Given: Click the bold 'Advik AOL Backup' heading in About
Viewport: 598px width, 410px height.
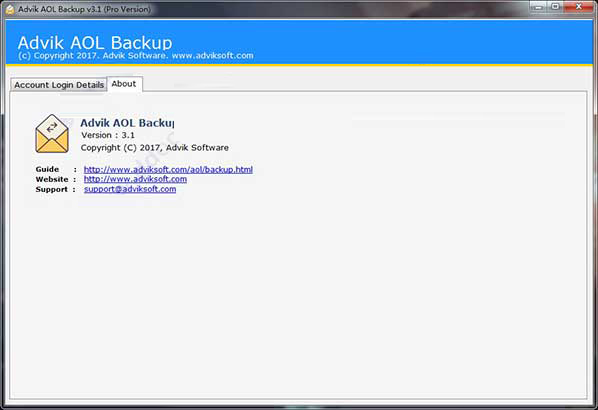Looking at the screenshot, I should click(127, 123).
